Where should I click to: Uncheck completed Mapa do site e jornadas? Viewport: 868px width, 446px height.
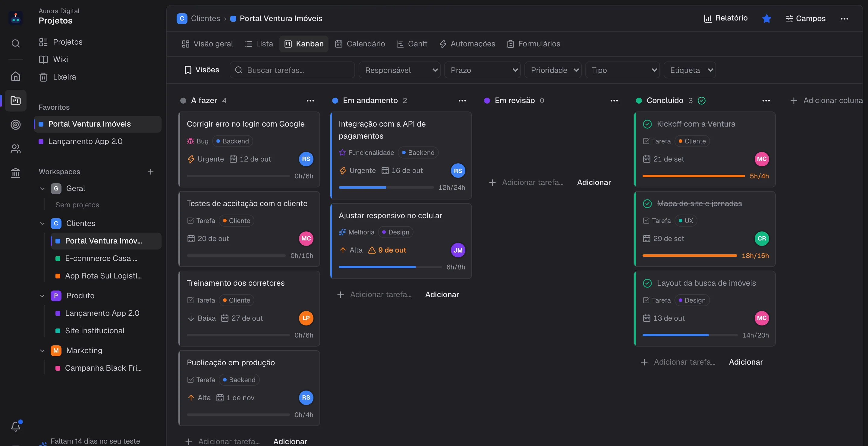click(x=647, y=203)
